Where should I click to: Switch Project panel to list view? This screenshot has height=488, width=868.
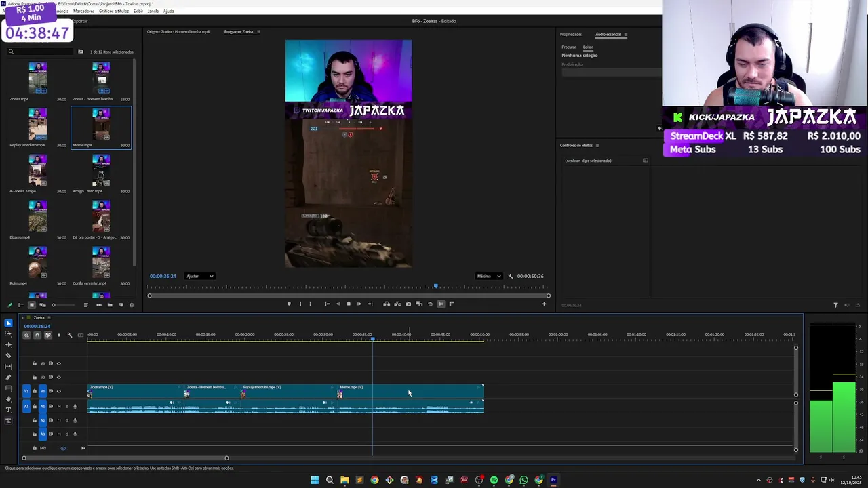point(20,305)
